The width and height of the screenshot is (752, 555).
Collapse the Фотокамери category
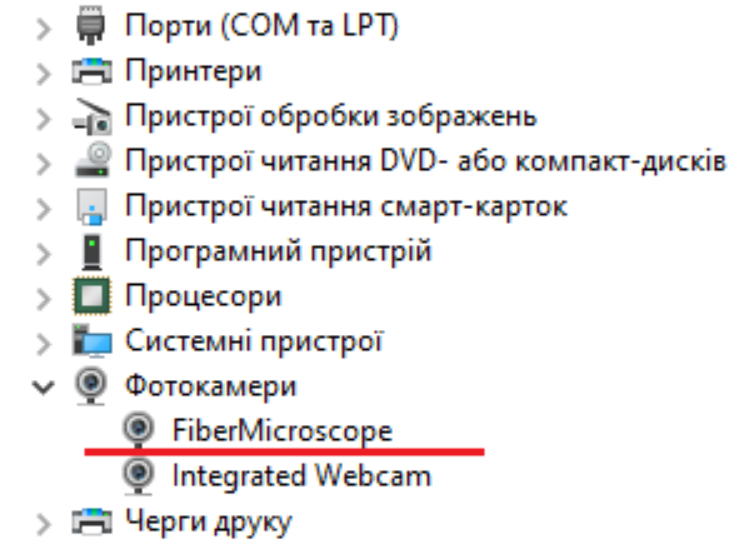click(x=43, y=386)
